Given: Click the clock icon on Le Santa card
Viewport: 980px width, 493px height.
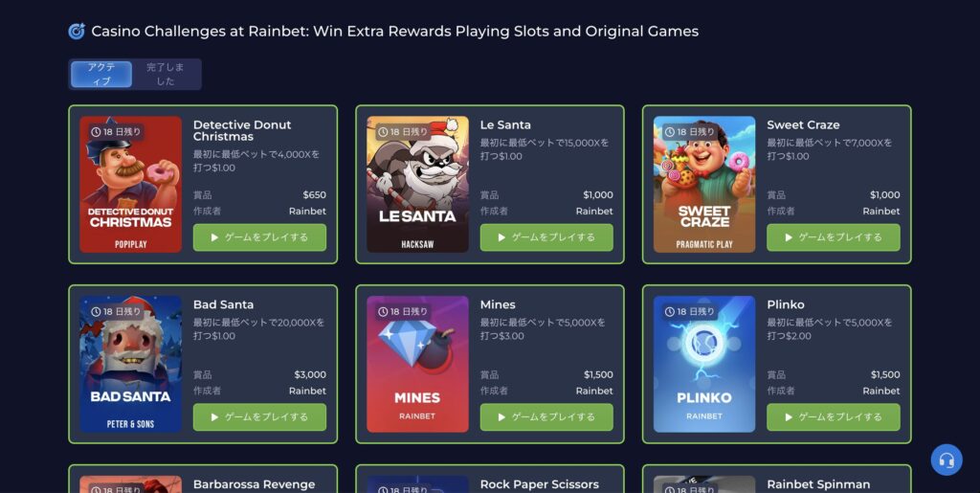Looking at the screenshot, I should point(383,132).
